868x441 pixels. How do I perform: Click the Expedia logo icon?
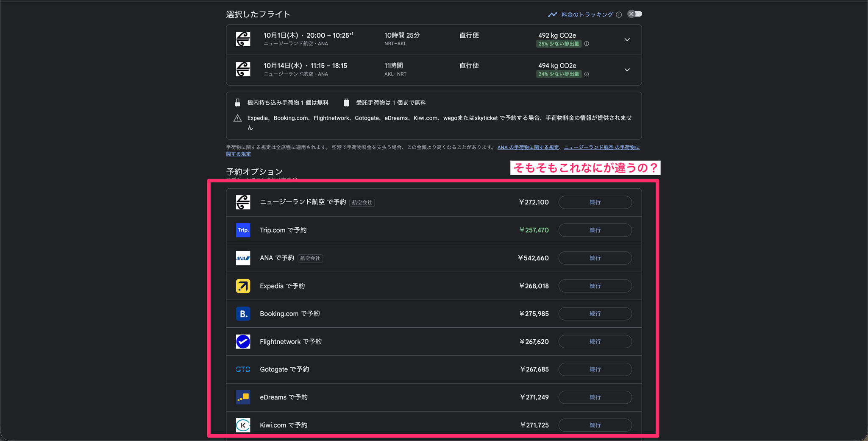tap(243, 286)
